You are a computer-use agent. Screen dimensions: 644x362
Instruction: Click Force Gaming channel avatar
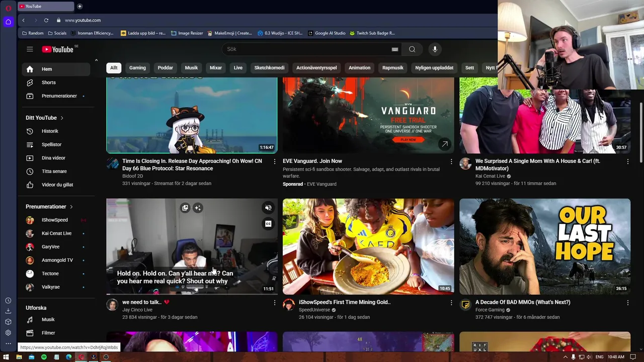point(465,305)
